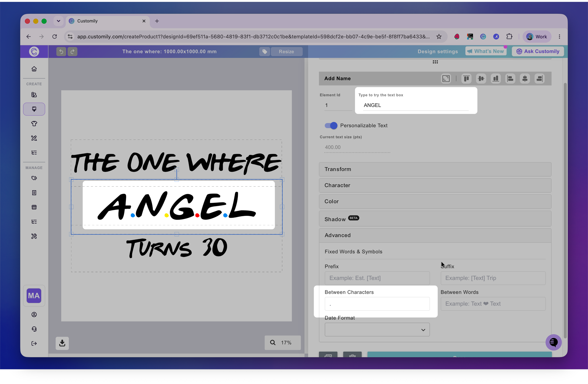
Task: Download the design preview
Action: 62,343
